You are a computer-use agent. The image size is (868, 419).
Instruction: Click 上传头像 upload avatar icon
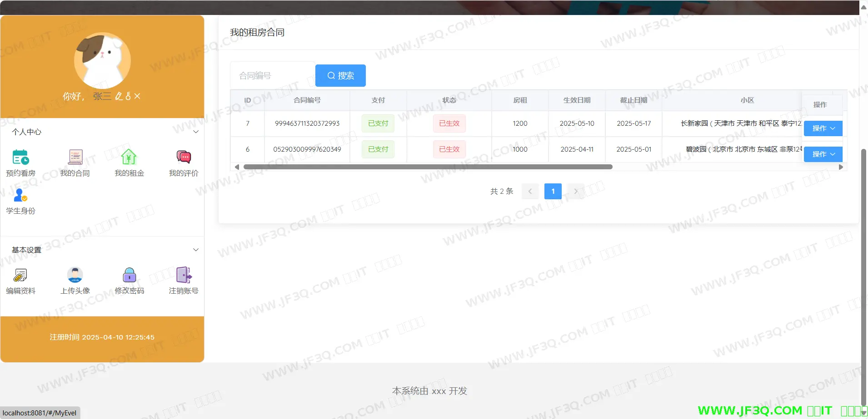click(x=75, y=275)
